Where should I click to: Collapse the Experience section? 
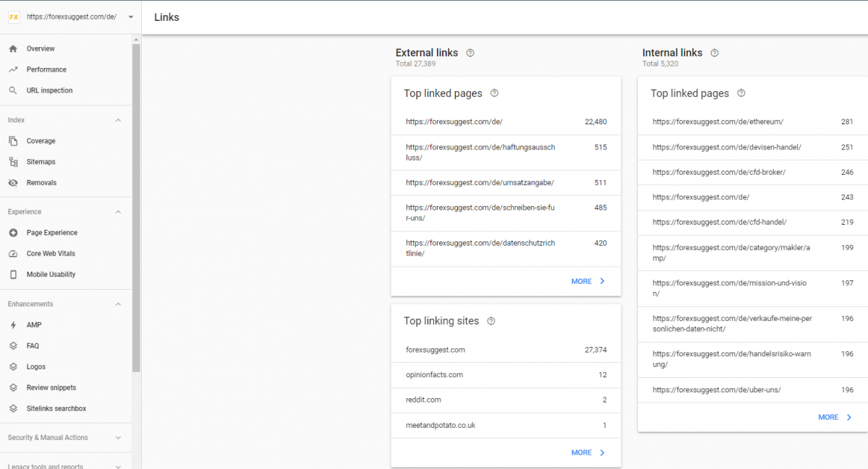coord(119,212)
